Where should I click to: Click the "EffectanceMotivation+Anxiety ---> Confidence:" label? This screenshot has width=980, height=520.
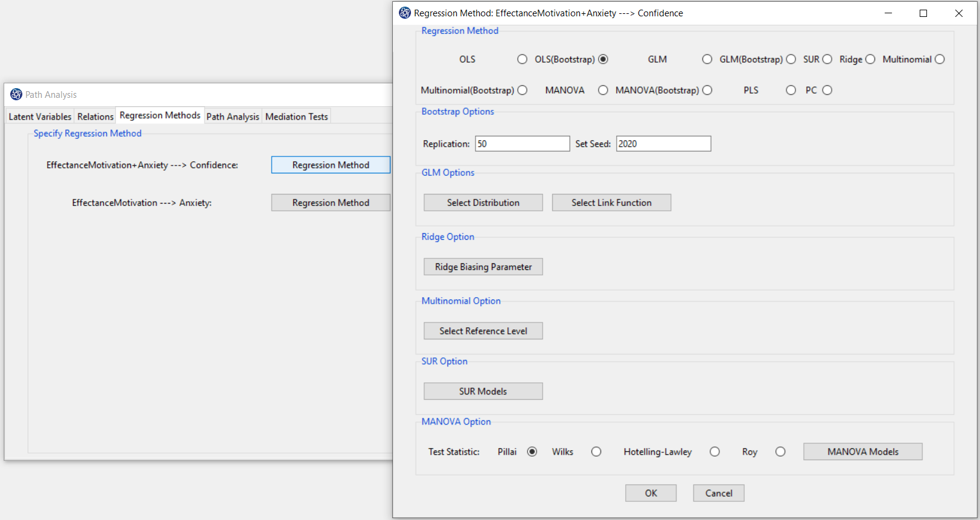(x=142, y=165)
